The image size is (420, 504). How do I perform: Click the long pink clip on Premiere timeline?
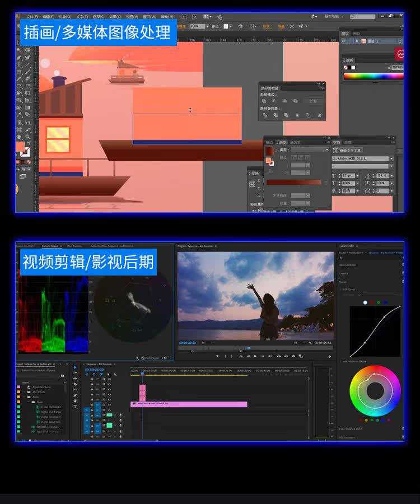tap(189, 404)
